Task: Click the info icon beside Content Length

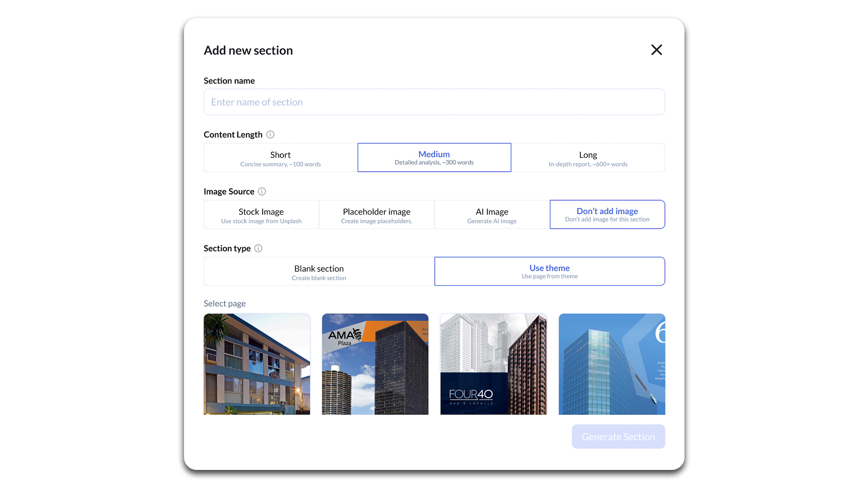Action: (x=270, y=135)
